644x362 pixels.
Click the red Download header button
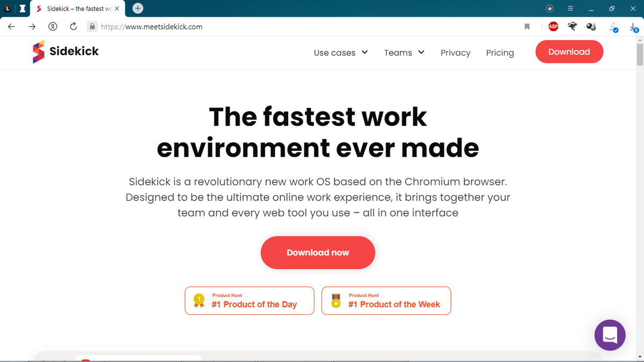569,52
